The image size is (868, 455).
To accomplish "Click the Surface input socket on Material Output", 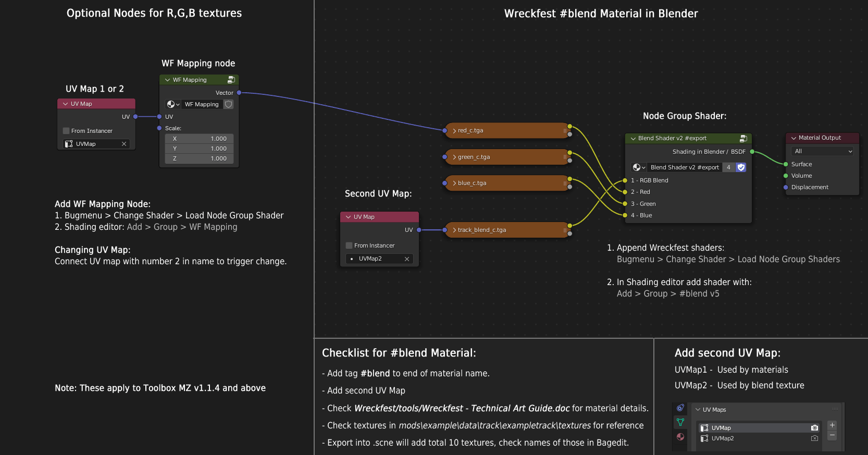I will pyautogui.click(x=786, y=164).
